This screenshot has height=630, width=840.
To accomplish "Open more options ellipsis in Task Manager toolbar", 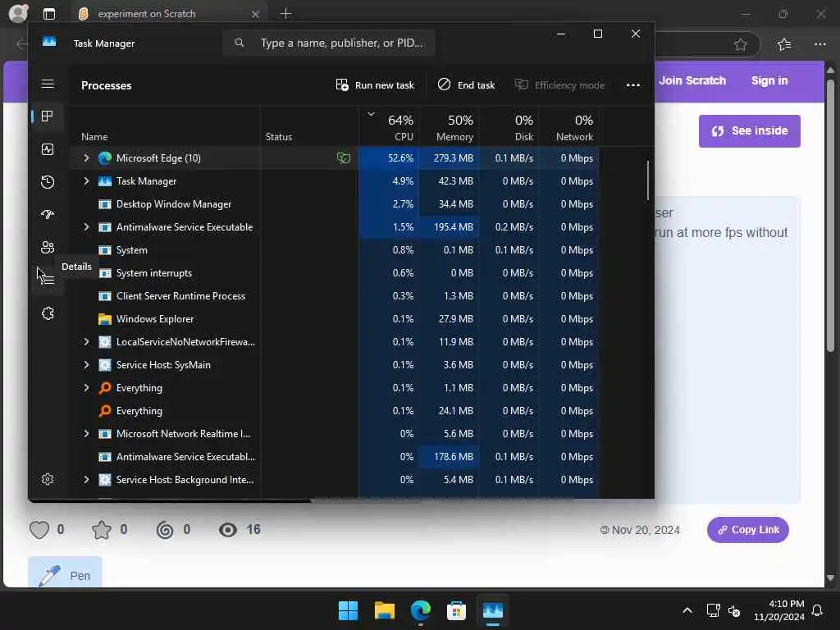I will [633, 85].
